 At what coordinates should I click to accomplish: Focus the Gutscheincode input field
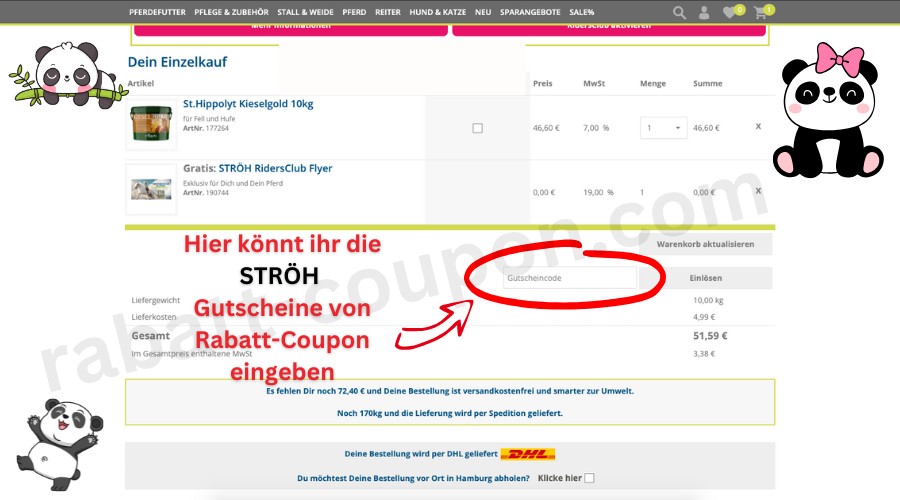tap(570, 278)
